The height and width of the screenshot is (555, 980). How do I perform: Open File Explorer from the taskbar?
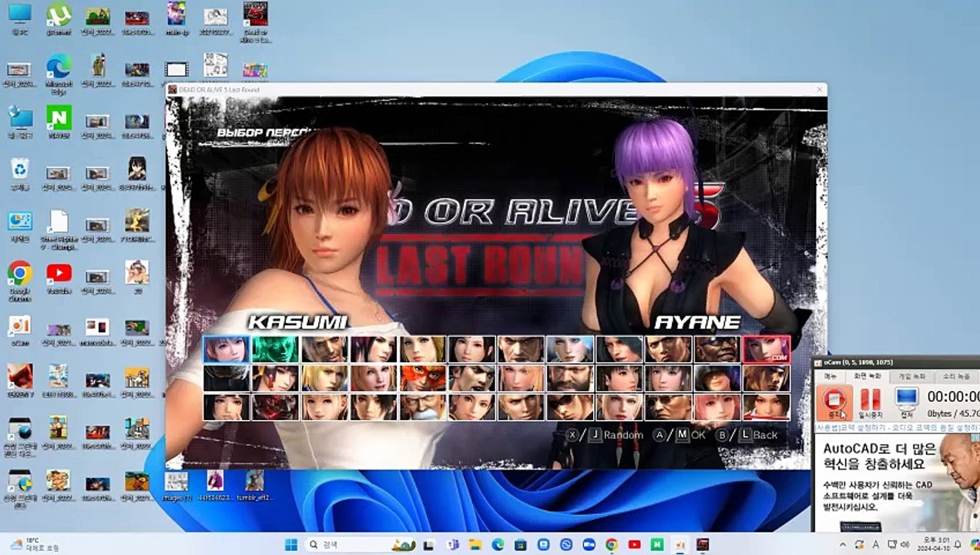pyautogui.click(x=475, y=544)
